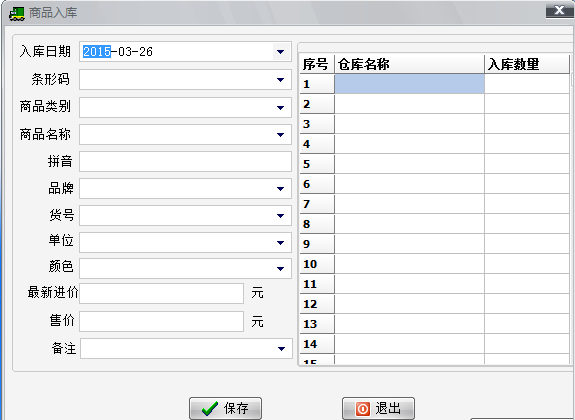
Task: Expand the 商品类别 dropdown
Action: [281, 107]
